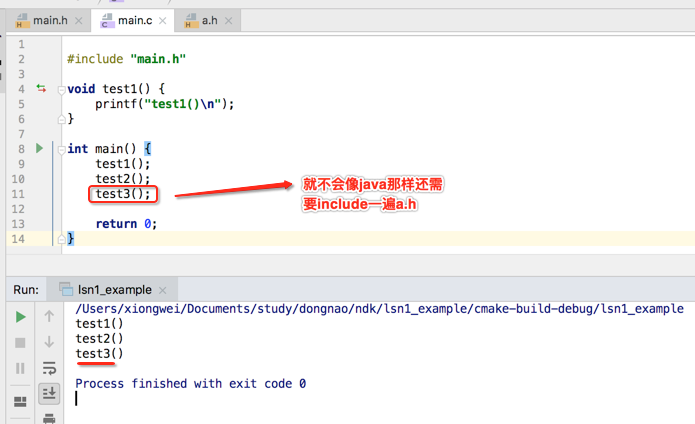Image resolution: width=695 pixels, height=424 pixels.
Task: Open the executable path link in console
Action: pos(379,309)
